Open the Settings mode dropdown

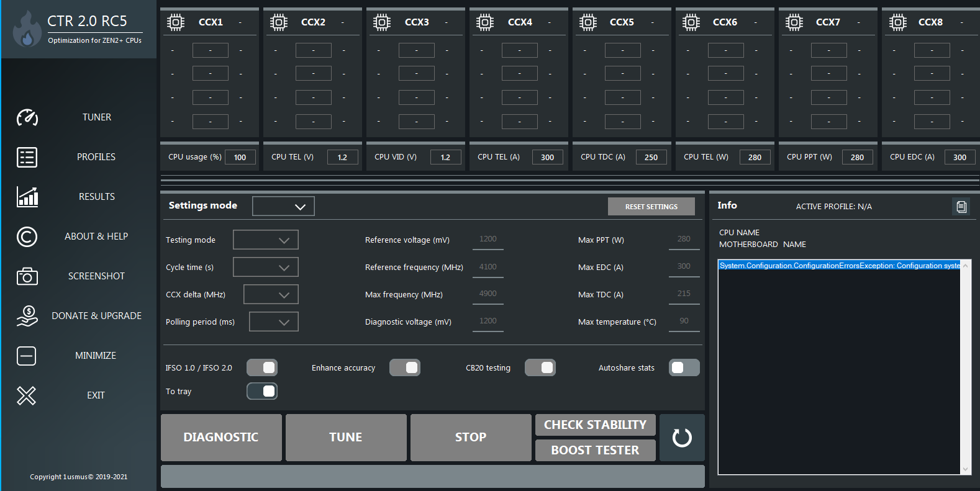283,206
